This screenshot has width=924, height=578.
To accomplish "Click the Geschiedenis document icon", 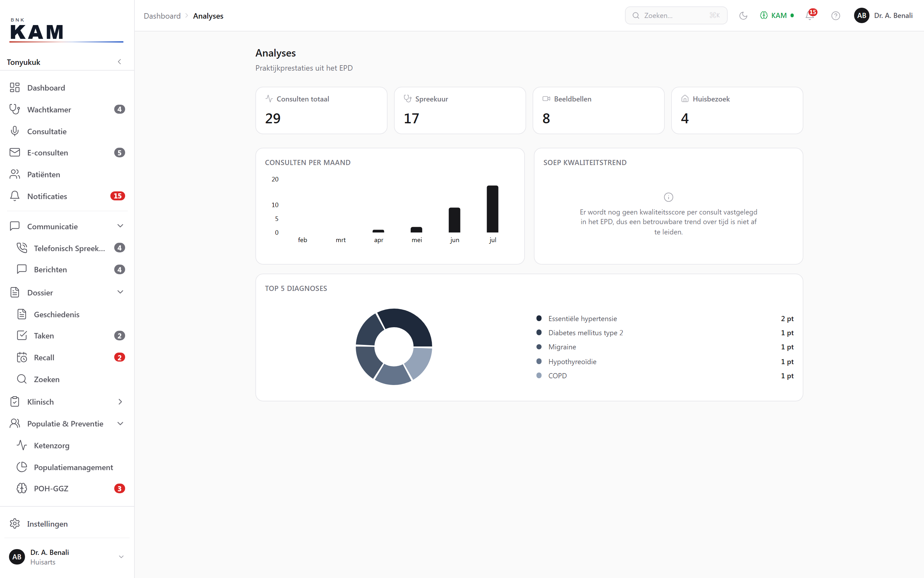I will (22, 314).
